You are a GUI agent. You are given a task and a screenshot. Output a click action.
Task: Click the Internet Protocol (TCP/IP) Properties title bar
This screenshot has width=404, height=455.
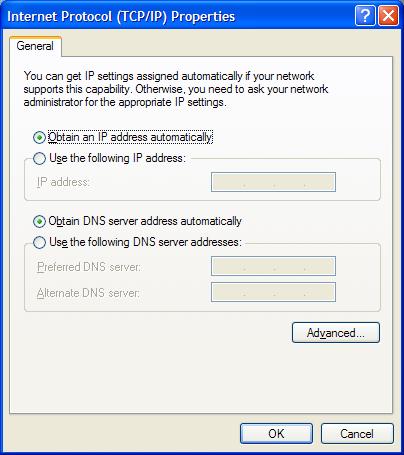tap(180, 16)
